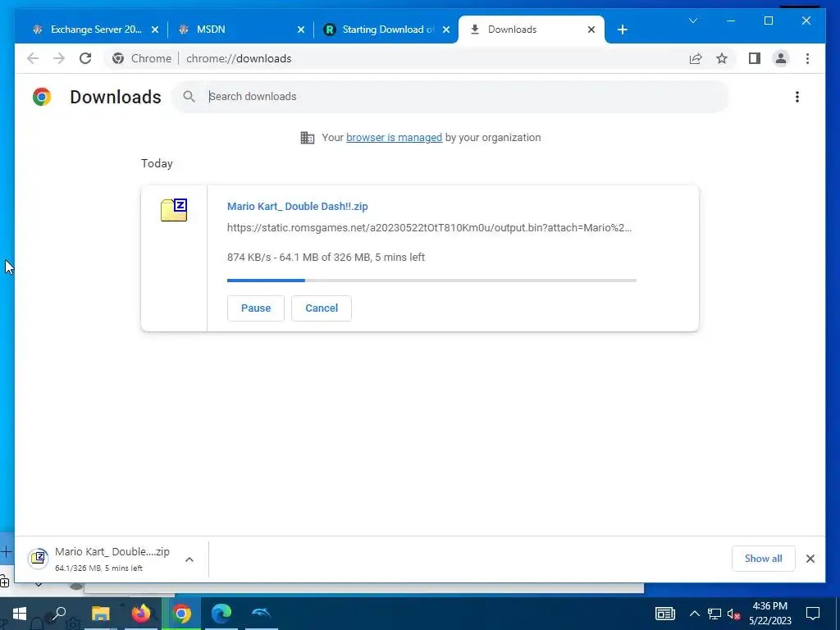This screenshot has width=840, height=630.
Task: Open File Explorer from taskbar
Action: (x=100, y=614)
